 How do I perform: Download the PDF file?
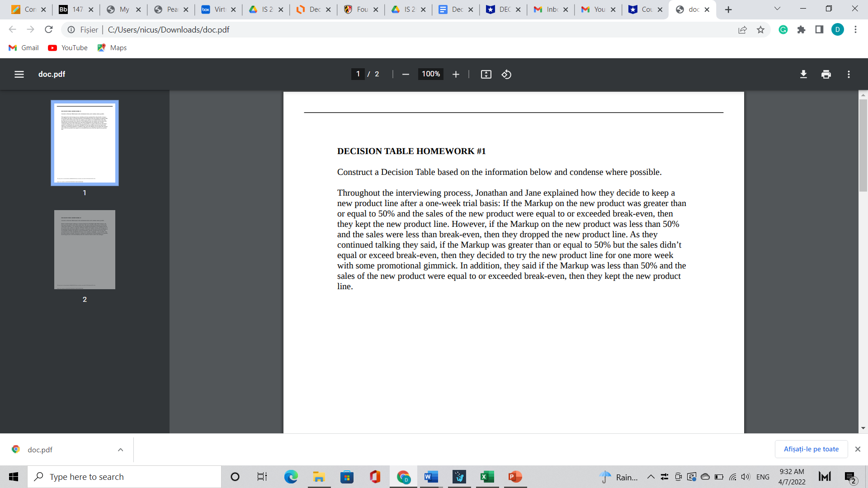click(x=803, y=74)
